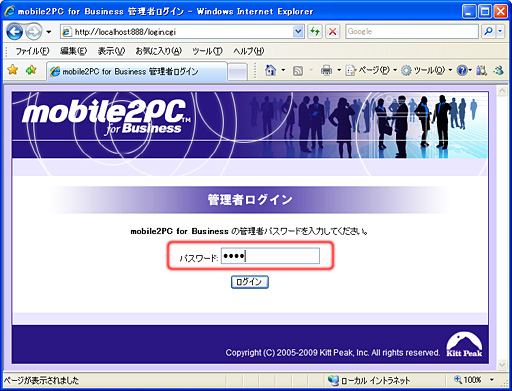The height and width of the screenshot is (391, 512).
Task: Open the 表示(V) menu
Action: (111, 51)
